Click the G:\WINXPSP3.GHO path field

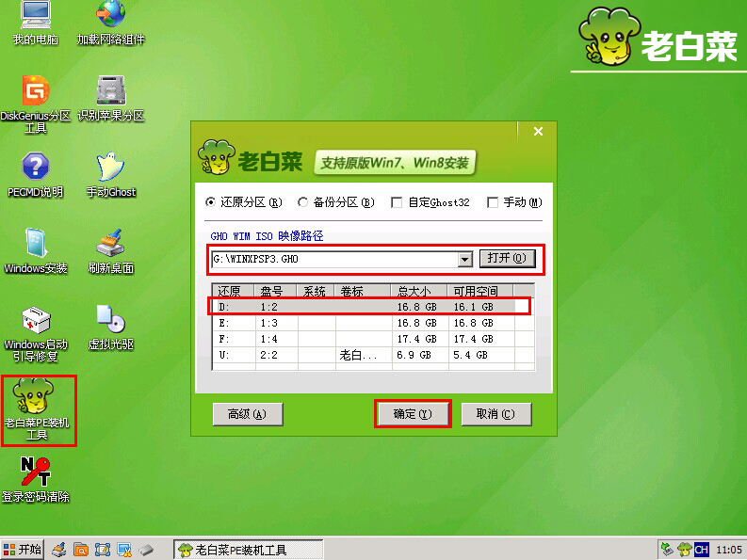click(334, 260)
